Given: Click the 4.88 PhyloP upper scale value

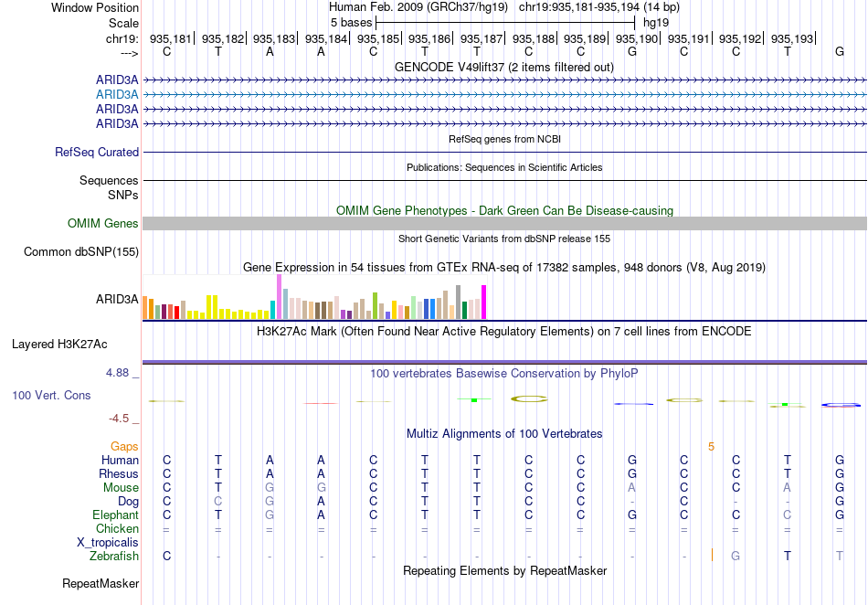Looking at the screenshot, I should point(117,373).
